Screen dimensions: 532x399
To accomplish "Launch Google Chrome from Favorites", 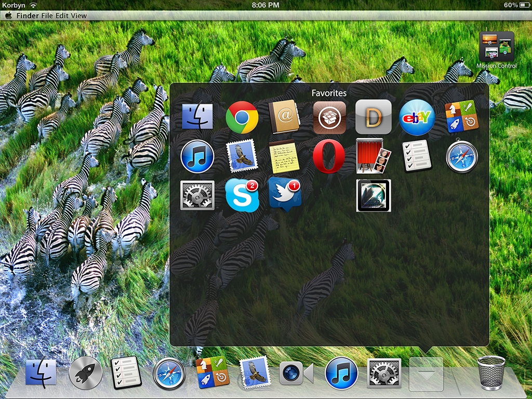I will tap(242, 117).
